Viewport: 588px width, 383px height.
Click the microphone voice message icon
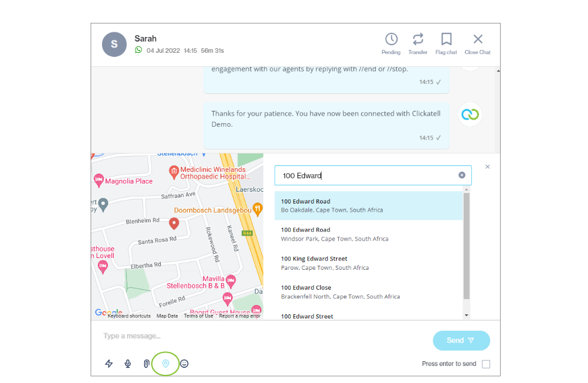pyautogui.click(x=128, y=364)
